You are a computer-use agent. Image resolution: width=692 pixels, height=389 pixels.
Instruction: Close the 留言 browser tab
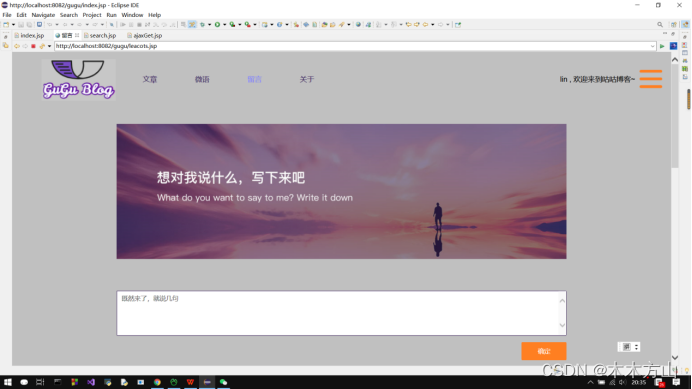(x=77, y=35)
